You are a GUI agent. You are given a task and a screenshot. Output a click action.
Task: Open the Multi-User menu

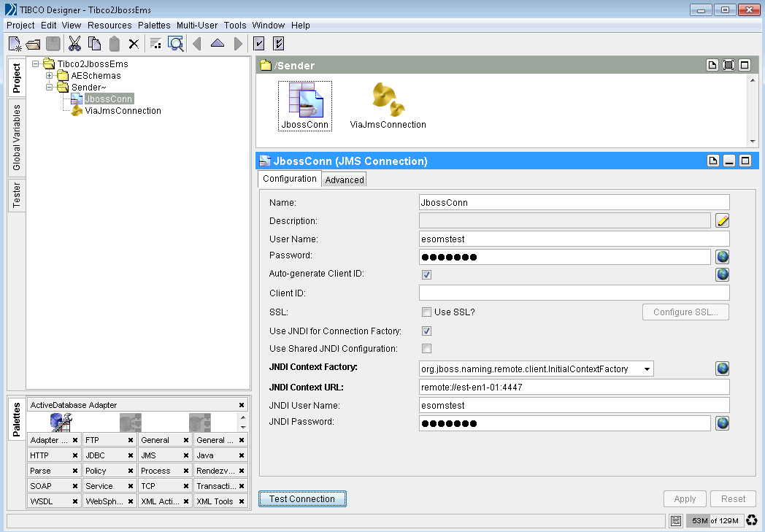[197, 26]
